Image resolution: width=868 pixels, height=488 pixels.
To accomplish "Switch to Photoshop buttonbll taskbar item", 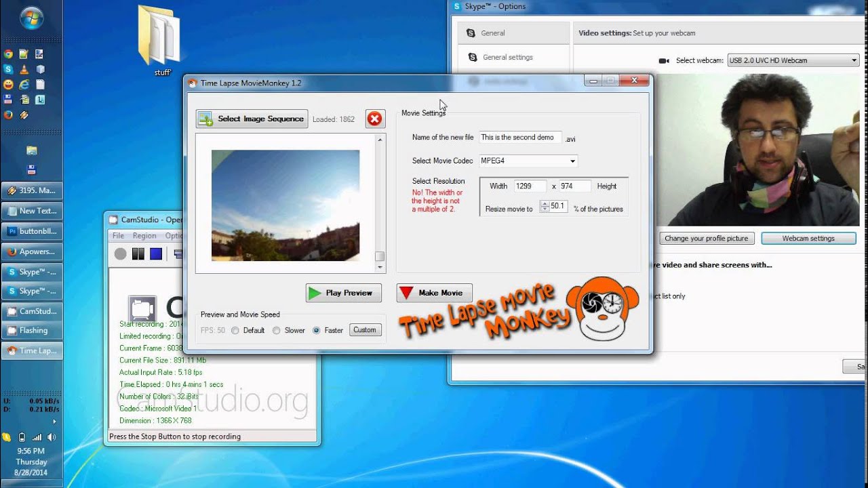I will (32, 231).
